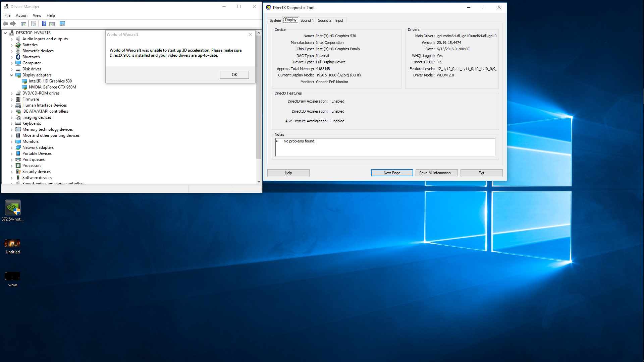
Task: Expand the Software devices node
Action: coord(11,178)
